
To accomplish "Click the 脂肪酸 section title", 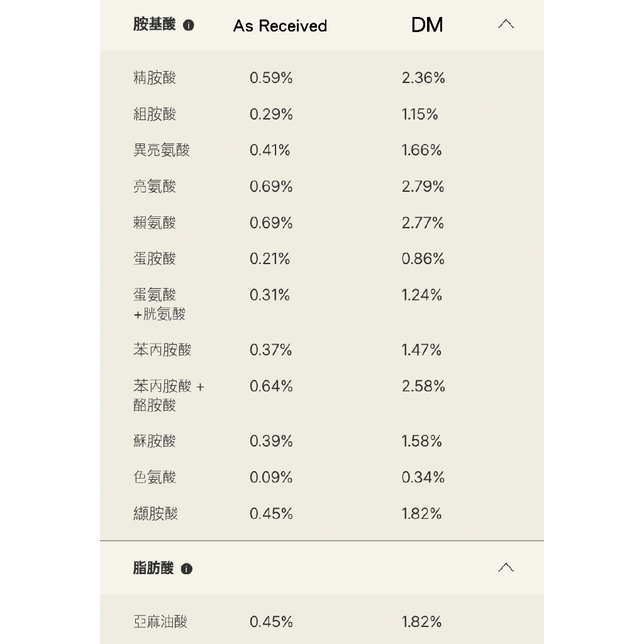I will 153,568.
